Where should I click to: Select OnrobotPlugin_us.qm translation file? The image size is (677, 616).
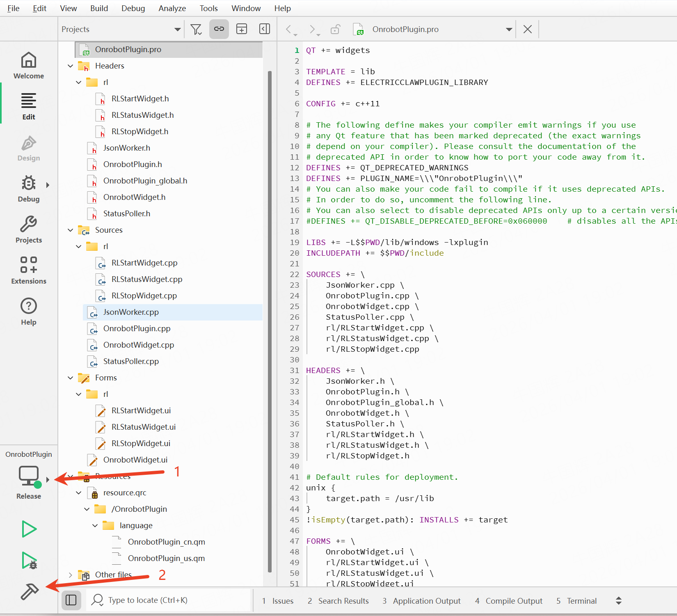click(166, 558)
